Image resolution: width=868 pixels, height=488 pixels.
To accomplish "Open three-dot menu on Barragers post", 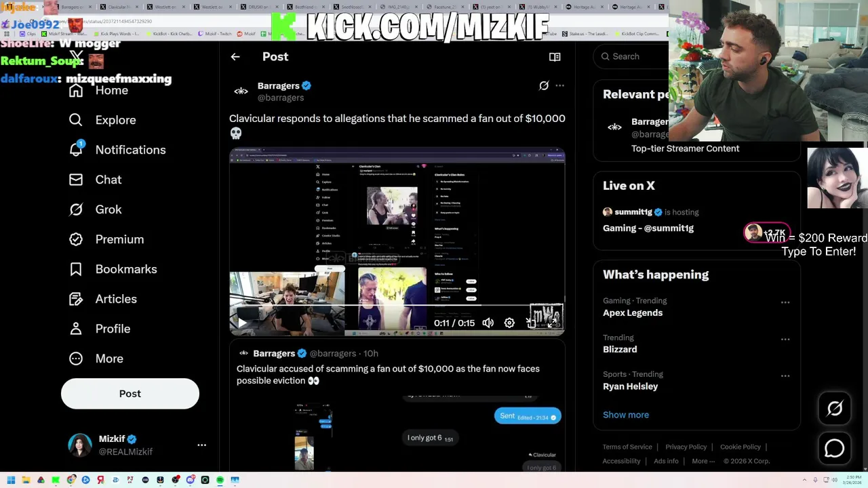I will pyautogui.click(x=559, y=85).
